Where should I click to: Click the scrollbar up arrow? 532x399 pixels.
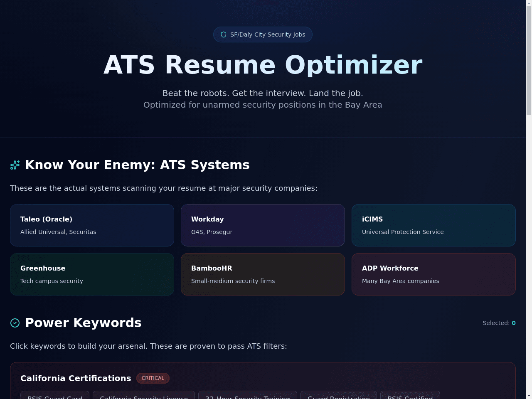pyautogui.click(x=529, y=3)
